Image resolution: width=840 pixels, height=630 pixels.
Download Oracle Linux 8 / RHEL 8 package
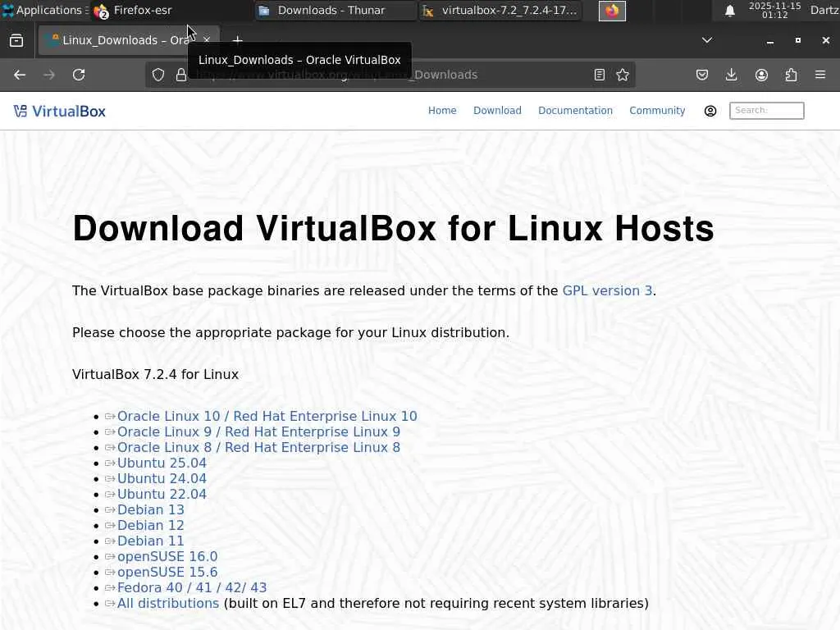tap(258, 447)
